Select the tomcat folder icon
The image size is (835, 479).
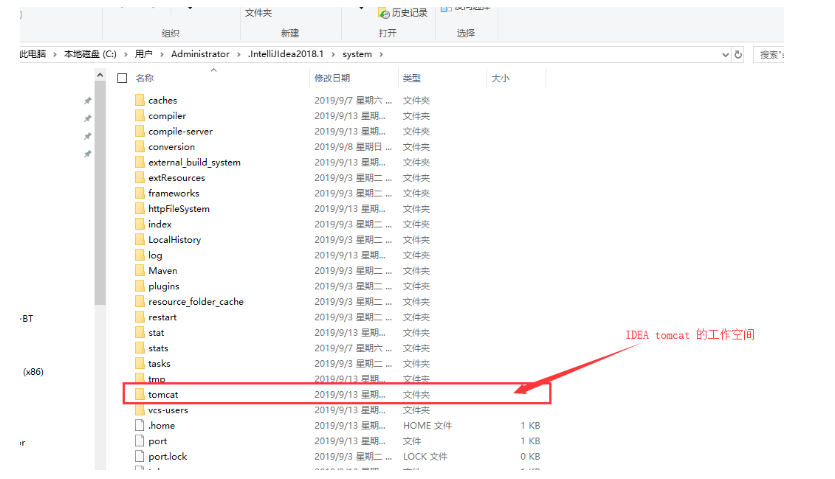pos(140,394)
